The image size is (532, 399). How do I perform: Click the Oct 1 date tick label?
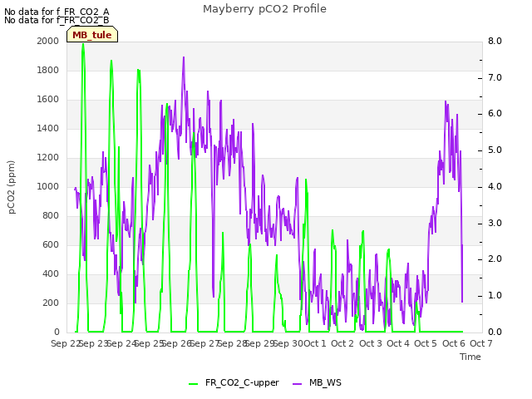tap(315, 343)
